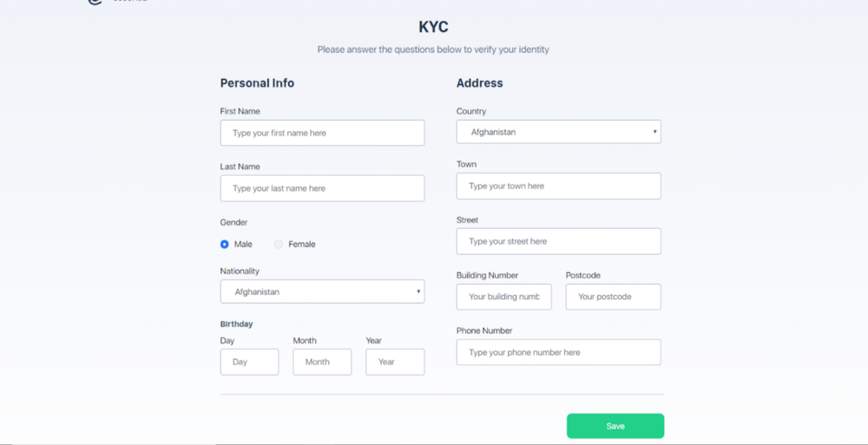The height and width of the screenshot is (445, 868).
Task: Click the Male gender label
Action: [x=243, y=244]
